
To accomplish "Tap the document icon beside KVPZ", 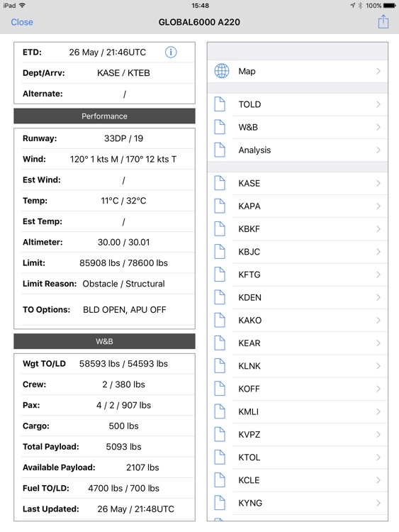I will (220, 434).
